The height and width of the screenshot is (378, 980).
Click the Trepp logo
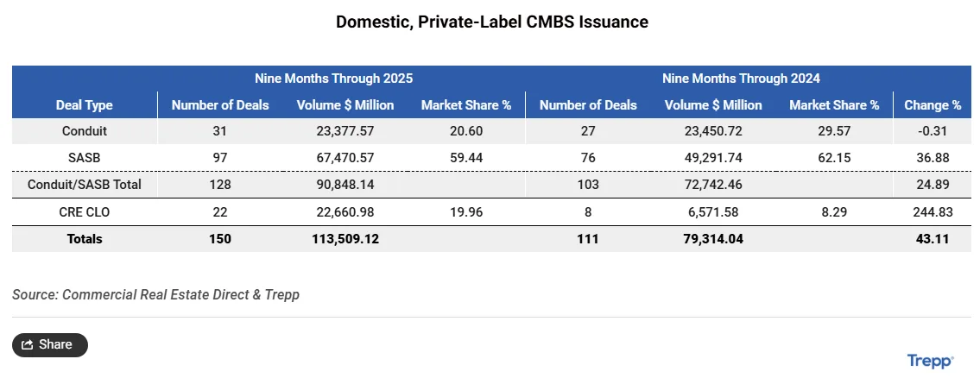coord(930,360)
